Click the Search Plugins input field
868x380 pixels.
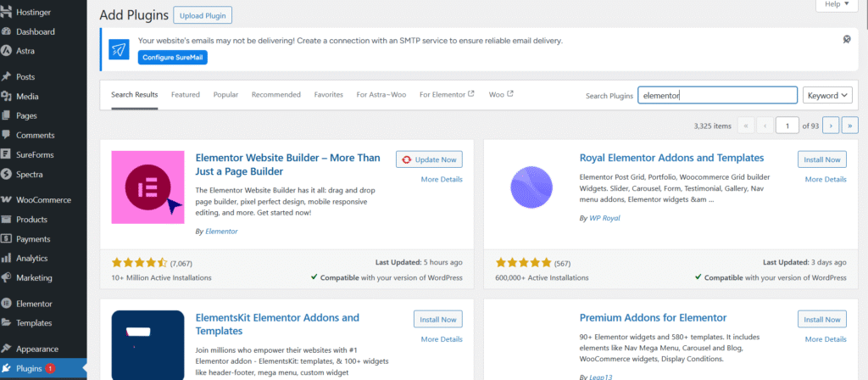717,96
